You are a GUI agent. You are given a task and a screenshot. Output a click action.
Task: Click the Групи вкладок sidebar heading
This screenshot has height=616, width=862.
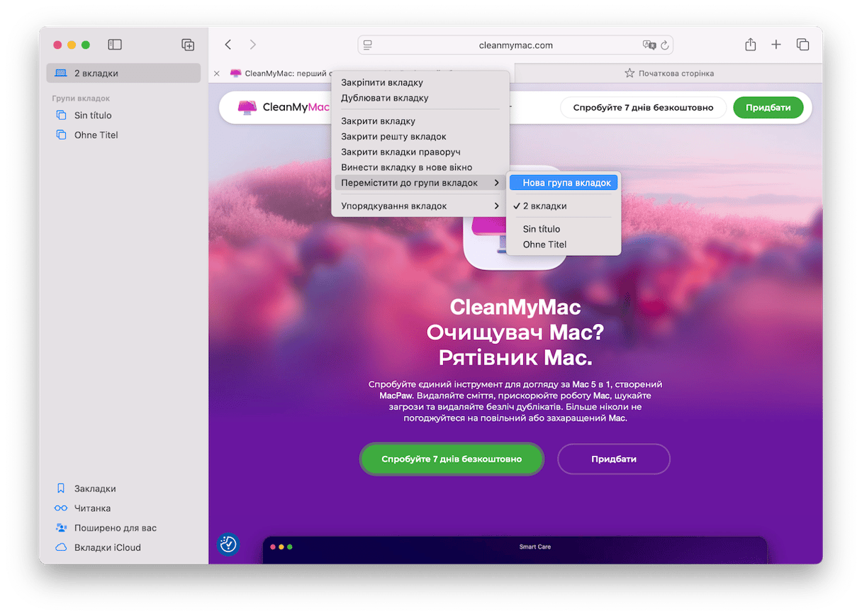coord(81,99)
